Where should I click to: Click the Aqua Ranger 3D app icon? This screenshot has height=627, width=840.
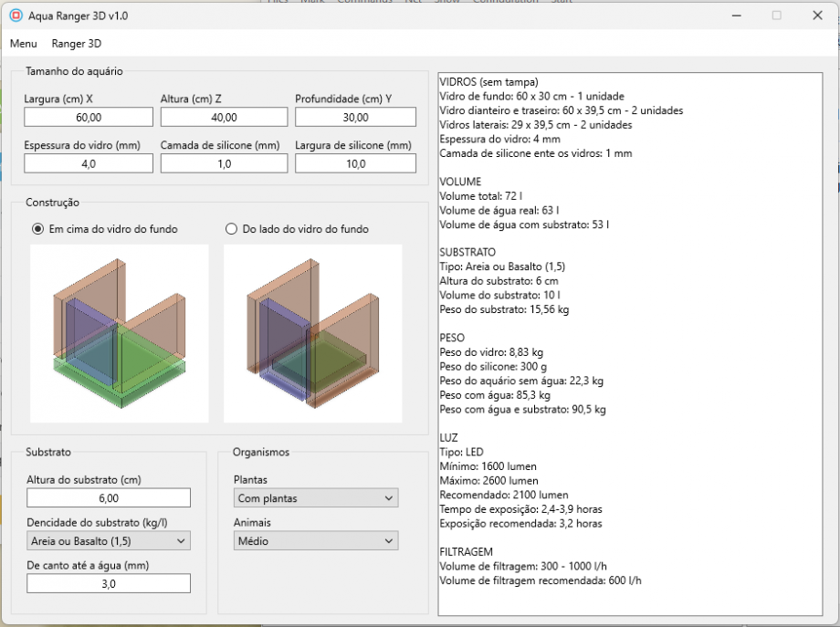pos(16,16)
